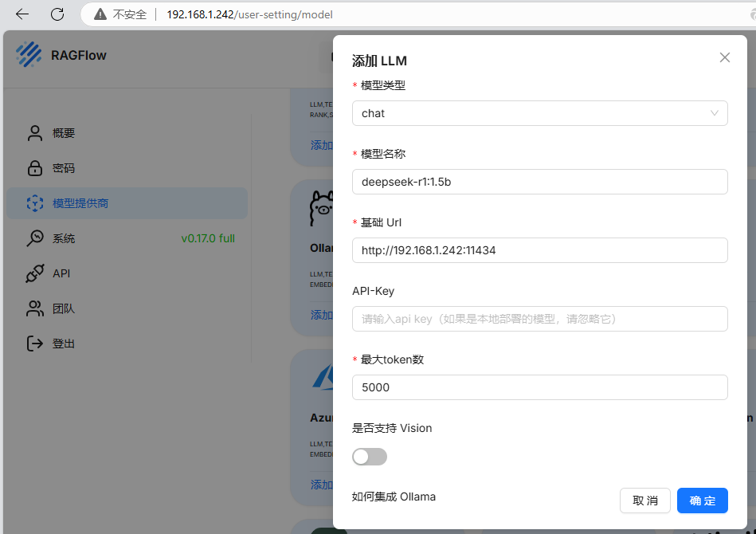Viewport: 756px width, 534px height.
Task: Click the 登出 logout icon
Action: click(x=34, y=344)
